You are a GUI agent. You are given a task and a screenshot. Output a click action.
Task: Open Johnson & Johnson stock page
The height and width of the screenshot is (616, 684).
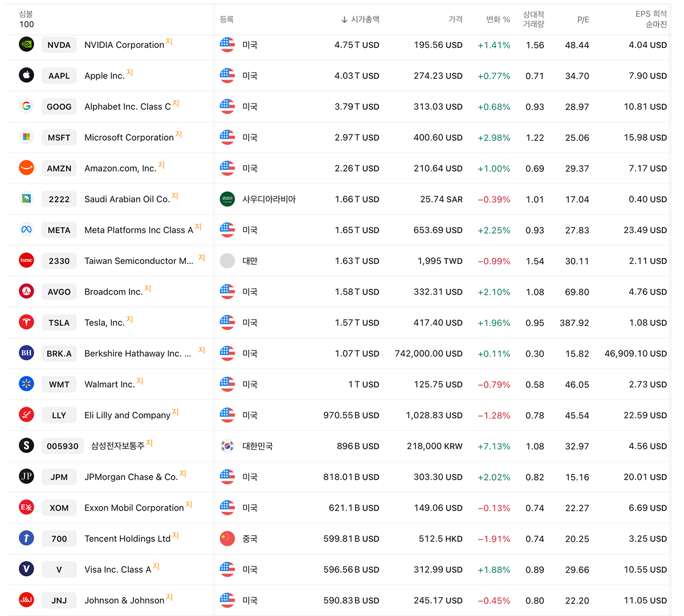124,600
